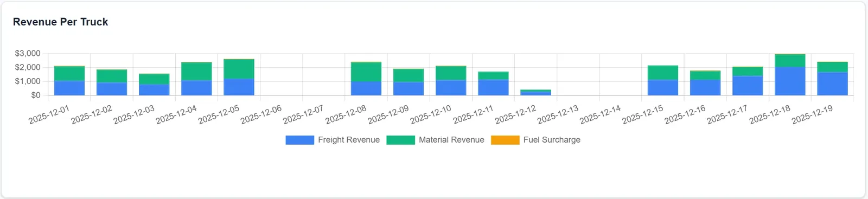This screenshot has height=199, width=868.
Task: Select the bar for 2025-12-03
Action: click(x=154, y=85)
